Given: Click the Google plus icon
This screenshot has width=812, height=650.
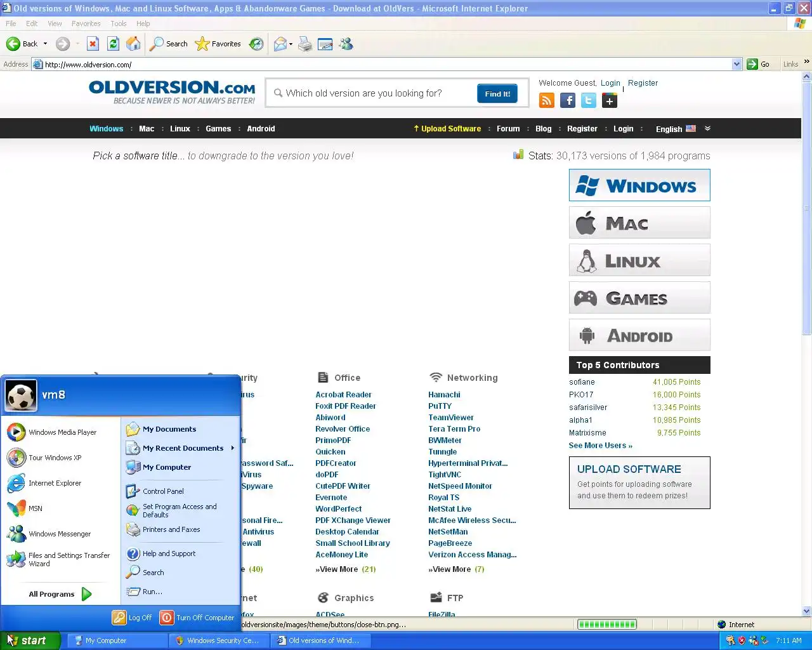Looking at the screenshot, I should pyautogui.click(x=610, y=100).
